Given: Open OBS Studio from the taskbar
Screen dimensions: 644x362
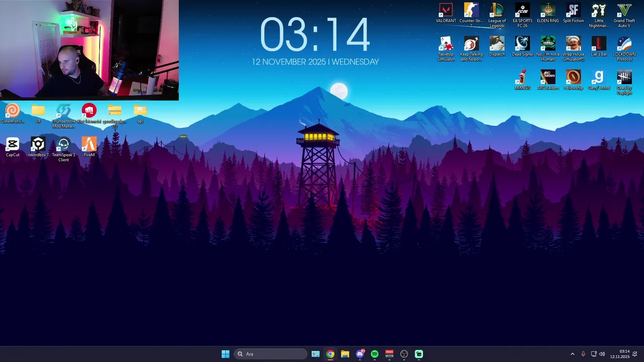Looking at the screenshot, I should click(404, 354).
